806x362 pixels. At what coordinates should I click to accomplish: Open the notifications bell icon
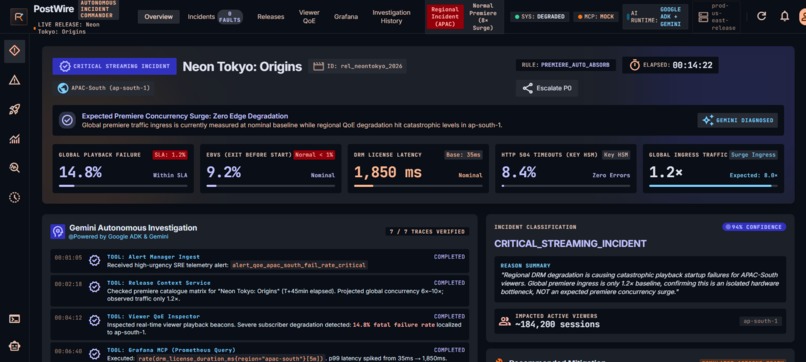(x=784, y=16)
